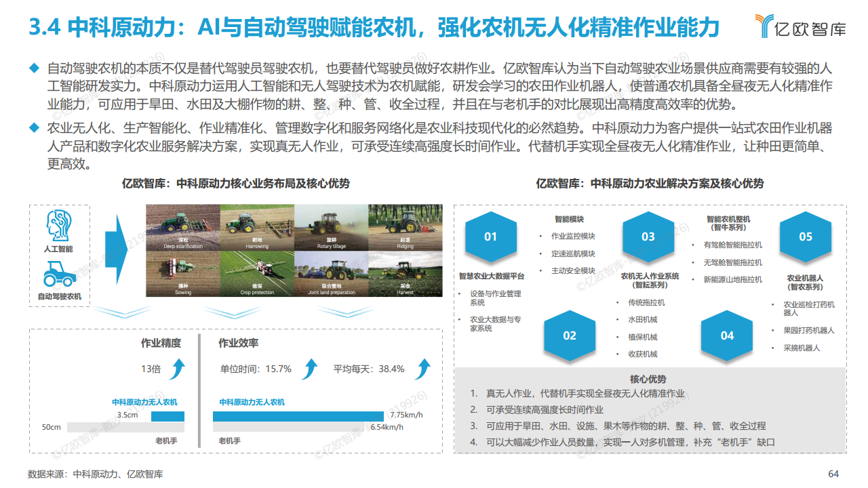Click 植保机械 bullet
868x488 pixels.
642,337
